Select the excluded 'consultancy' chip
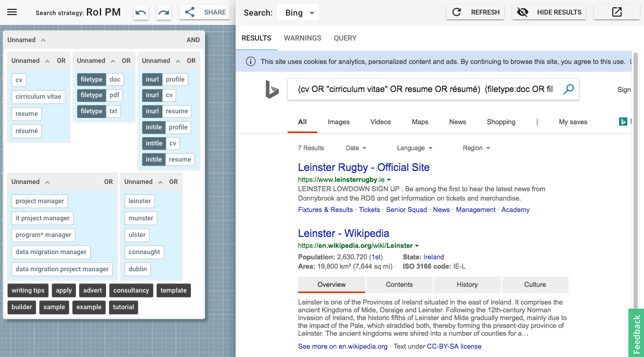Viewport: 644px width, 357px height. [x=131, y=290]
